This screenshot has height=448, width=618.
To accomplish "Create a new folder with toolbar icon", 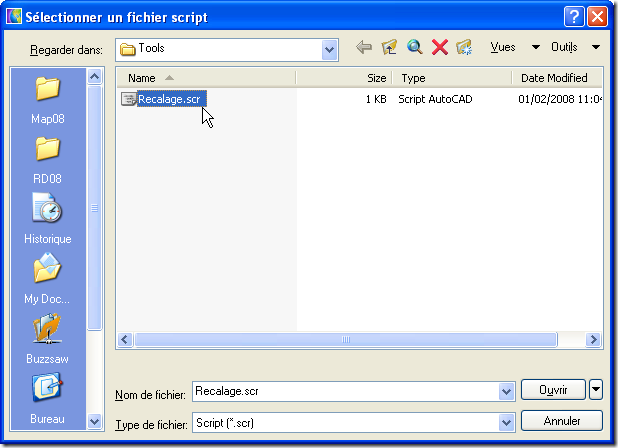I will click(464, 48).
